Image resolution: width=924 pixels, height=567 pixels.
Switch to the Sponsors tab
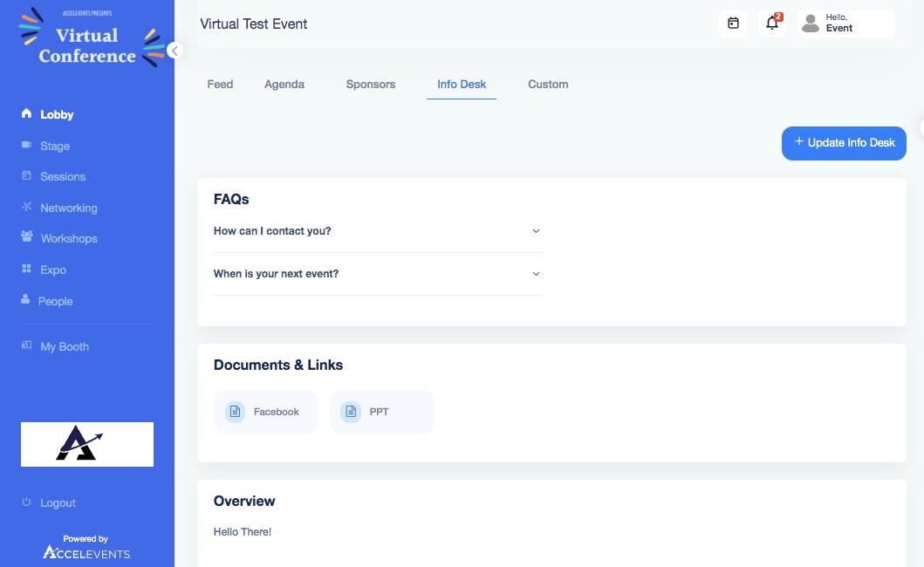tap(370, 85)
